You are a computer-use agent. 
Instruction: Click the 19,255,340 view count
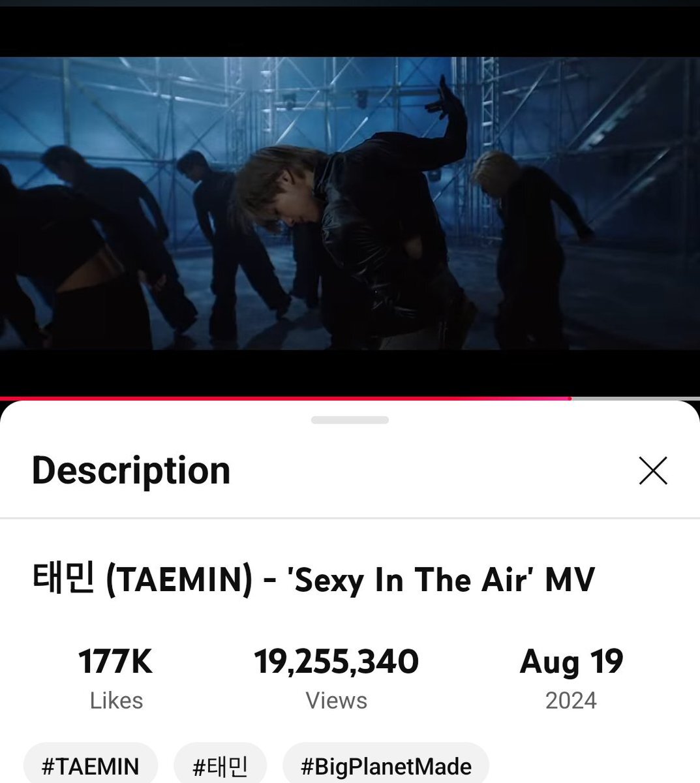coord(337,662)
